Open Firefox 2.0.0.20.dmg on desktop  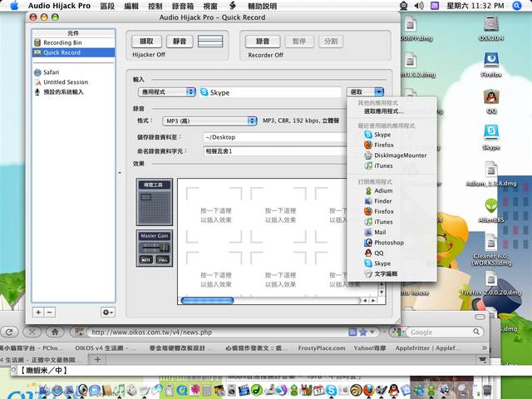point(491,283)
